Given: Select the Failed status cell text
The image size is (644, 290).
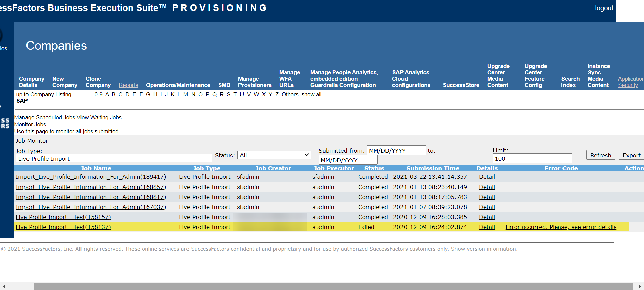Looking at the screenshot, I should (x=366, y=227).
